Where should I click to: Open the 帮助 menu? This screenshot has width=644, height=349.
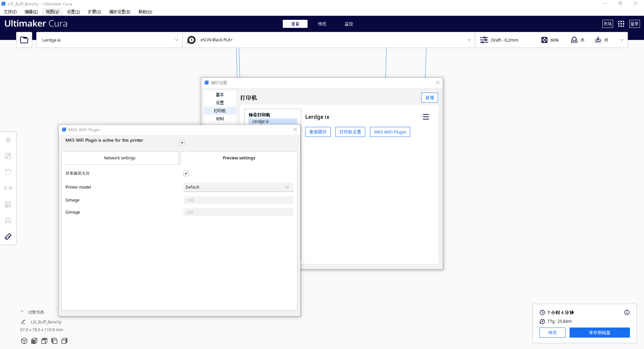tap(144, 11)
